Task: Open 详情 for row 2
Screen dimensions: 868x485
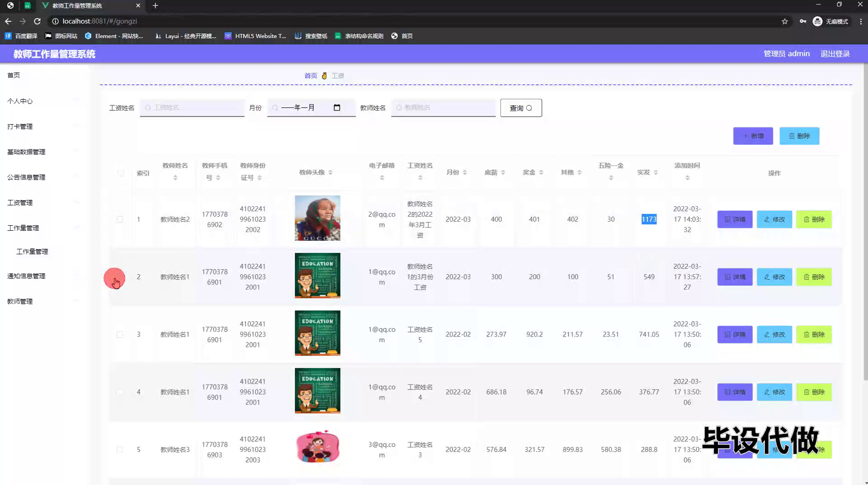Action: 735,277
